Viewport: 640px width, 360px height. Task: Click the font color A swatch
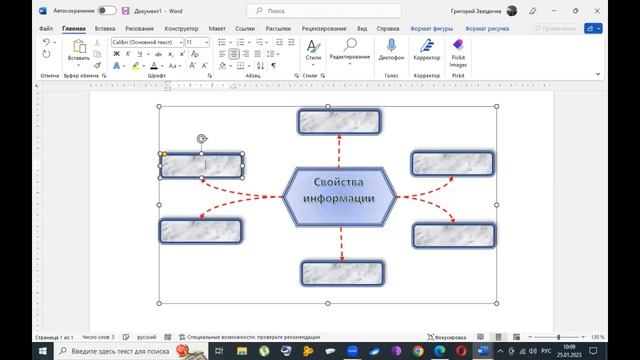(154, 66)
